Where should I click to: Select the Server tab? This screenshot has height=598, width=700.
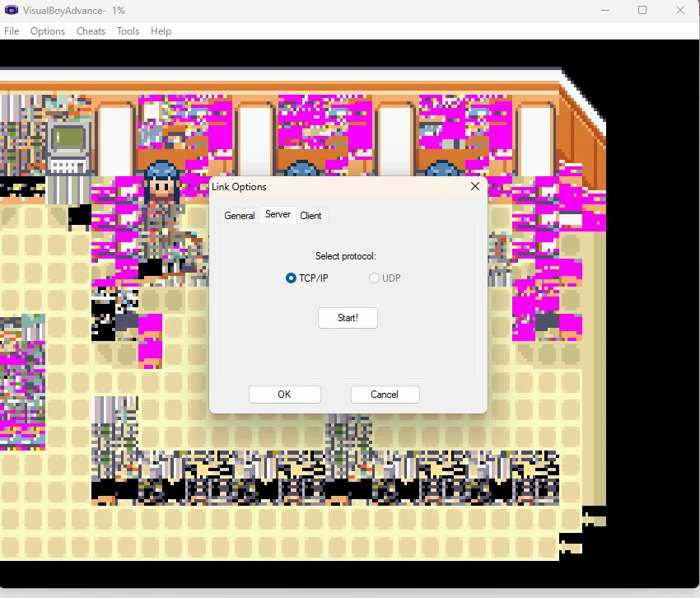pos(278,214)
